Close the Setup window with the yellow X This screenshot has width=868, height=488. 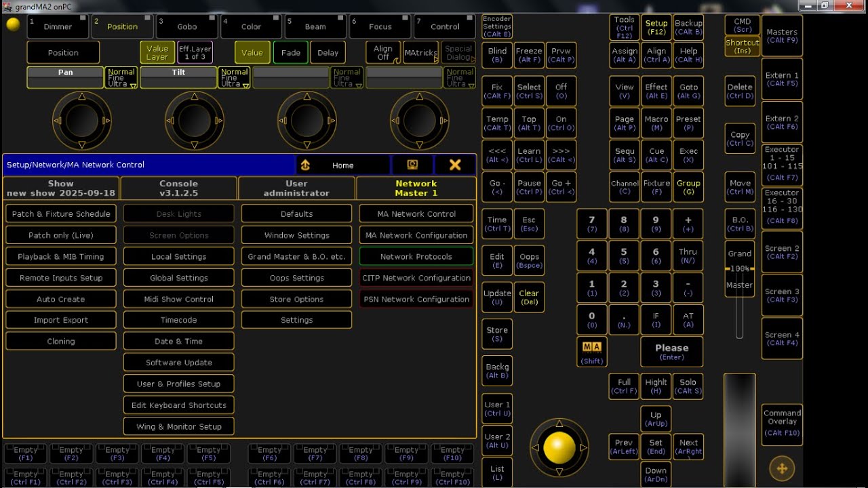455,165
